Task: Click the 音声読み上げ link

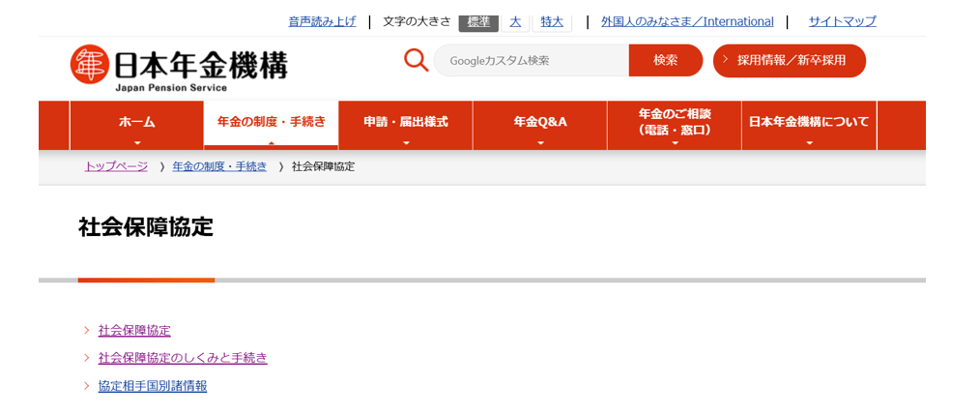Action: 322,22
